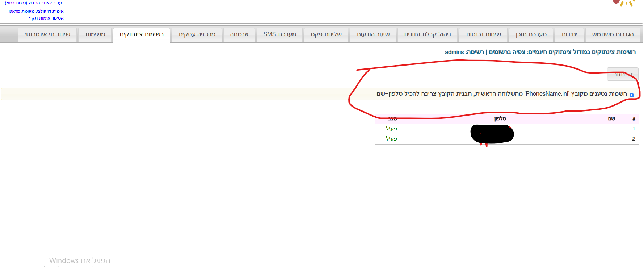
Task: Open the שליחת פקס tab
Action: pyautogui.click(x=326, y=34)
